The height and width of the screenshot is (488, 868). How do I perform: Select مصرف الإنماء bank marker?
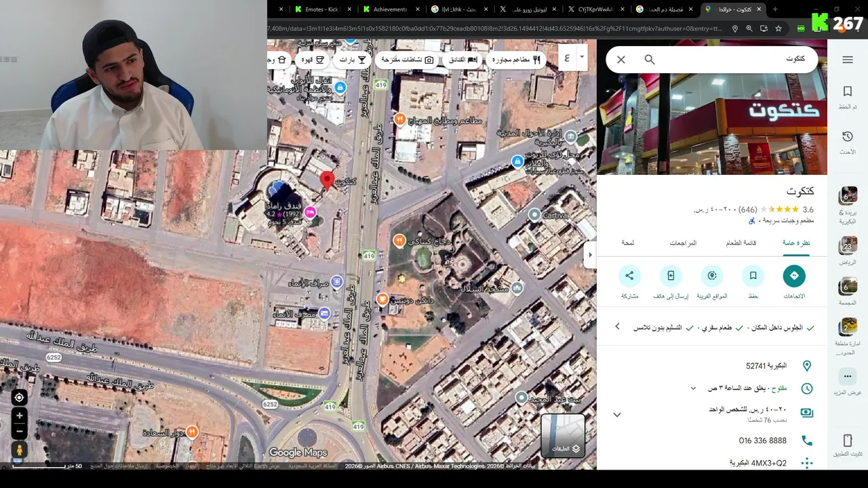pos(324,312)
